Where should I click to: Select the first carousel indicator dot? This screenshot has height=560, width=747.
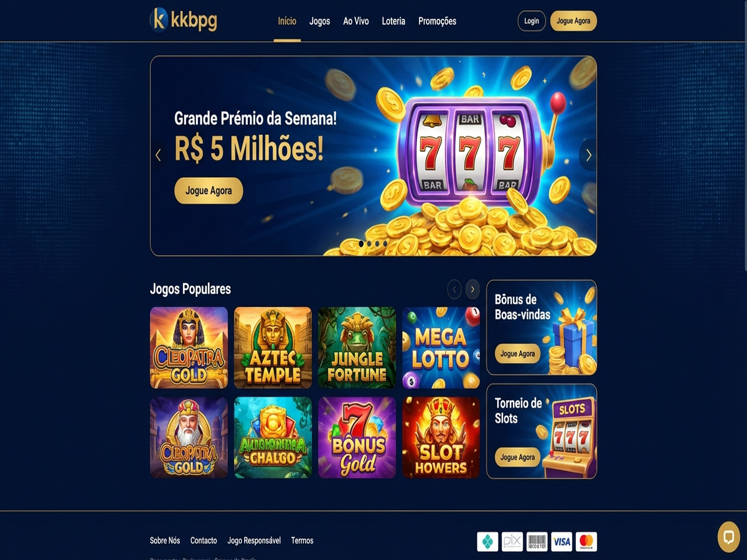pos(360,243)
